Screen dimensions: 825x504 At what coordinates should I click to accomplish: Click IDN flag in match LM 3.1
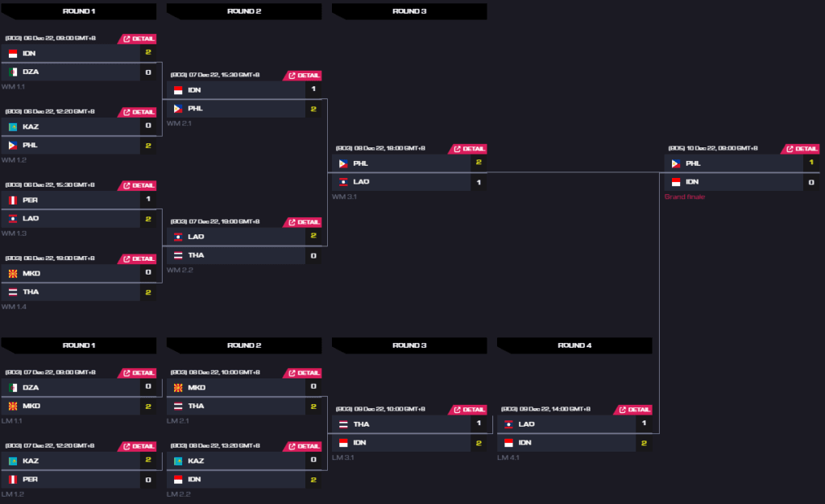click(344, 443)
